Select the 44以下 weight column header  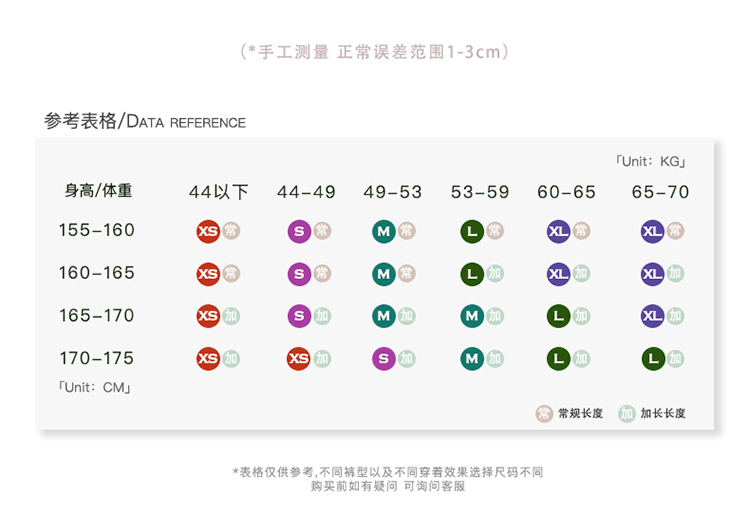tap(219, 192)
